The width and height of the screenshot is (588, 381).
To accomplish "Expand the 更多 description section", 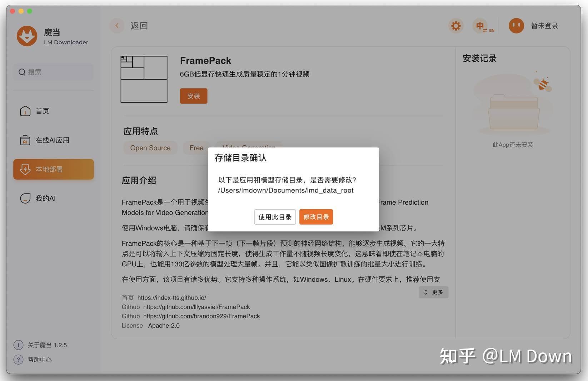I will click(x=433, y=292).
